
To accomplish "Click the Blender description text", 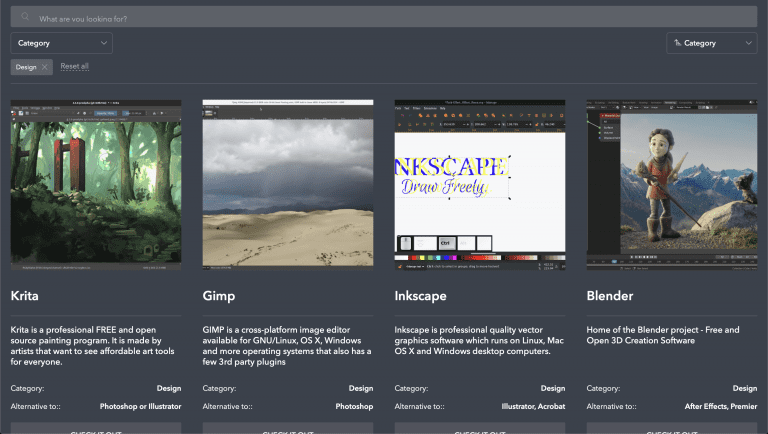I will 663,335.
